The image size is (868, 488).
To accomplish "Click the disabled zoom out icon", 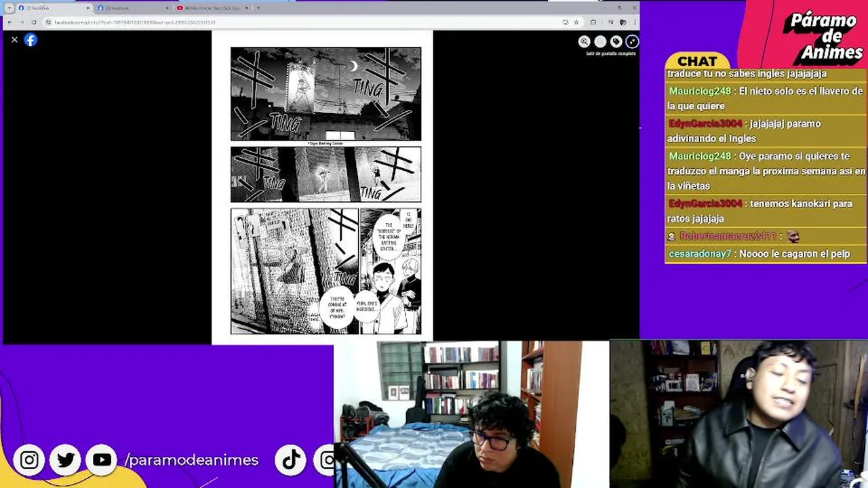I will click(x=600, y=41).
